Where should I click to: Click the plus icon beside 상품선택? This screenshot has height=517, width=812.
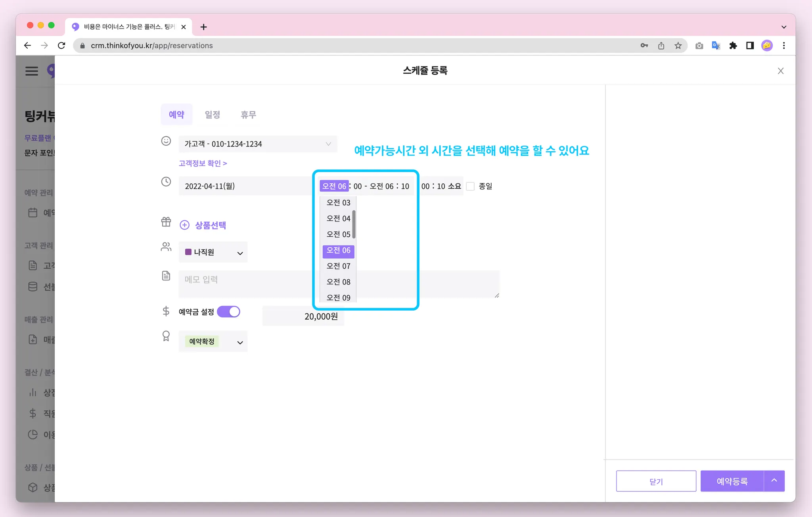(185, 225)
